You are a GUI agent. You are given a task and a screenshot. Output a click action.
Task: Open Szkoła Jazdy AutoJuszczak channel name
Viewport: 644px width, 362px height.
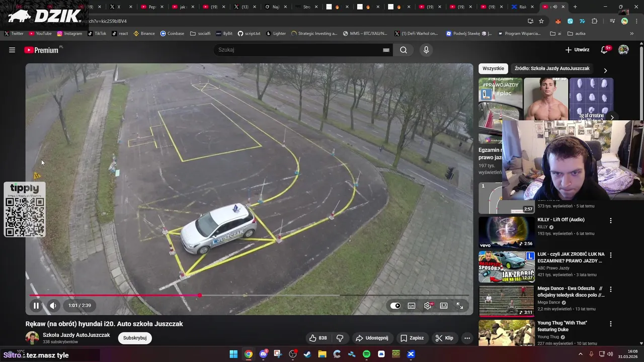coord(76,335)
